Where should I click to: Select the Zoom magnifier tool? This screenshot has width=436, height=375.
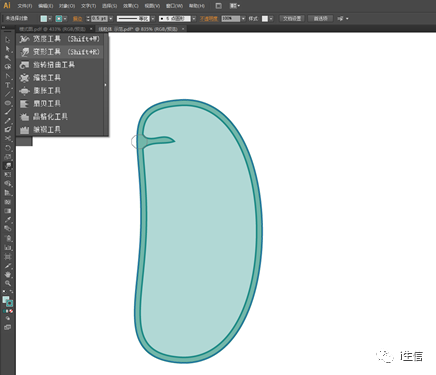coord(8,284)
